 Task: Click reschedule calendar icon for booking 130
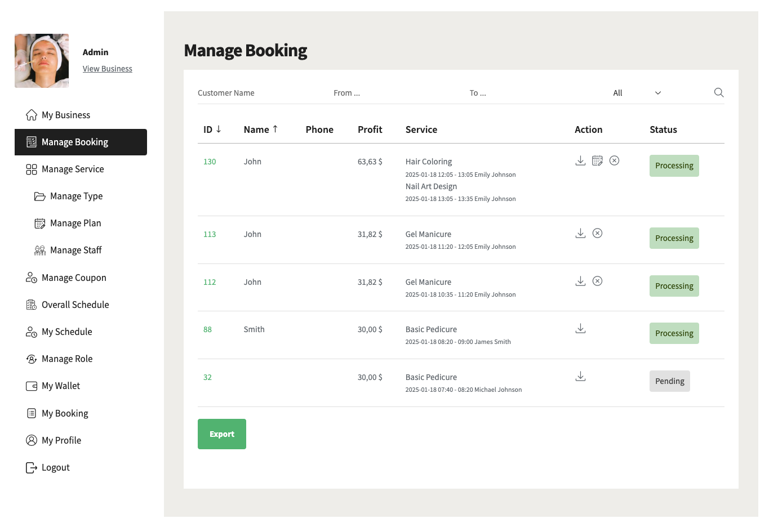point(597,161)
